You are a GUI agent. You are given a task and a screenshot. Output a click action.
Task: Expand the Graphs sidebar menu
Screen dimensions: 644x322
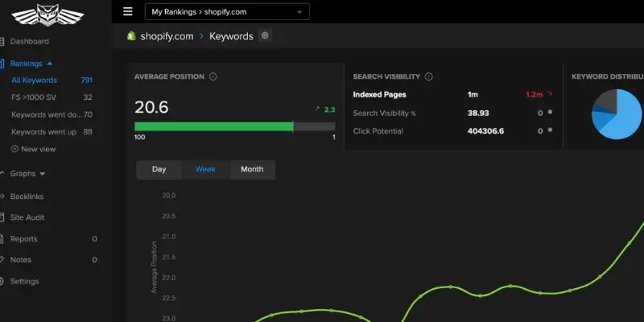click(x=27, y=174)
